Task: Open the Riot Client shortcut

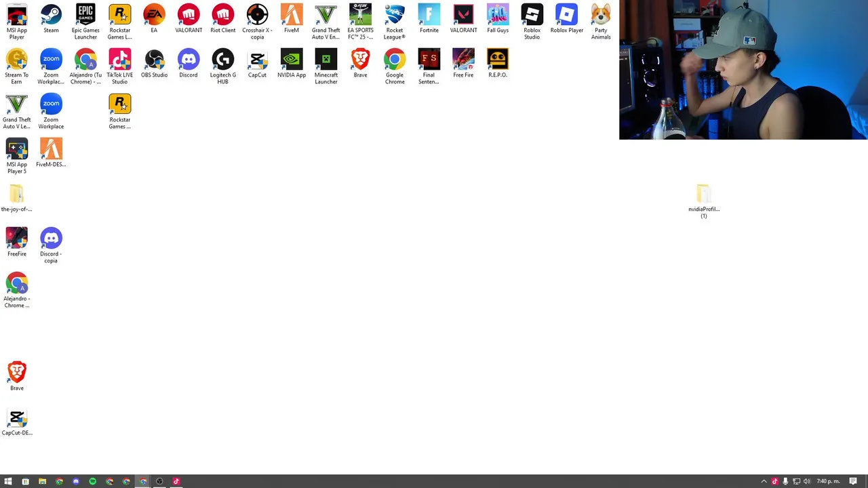Action: click(223, 19)
